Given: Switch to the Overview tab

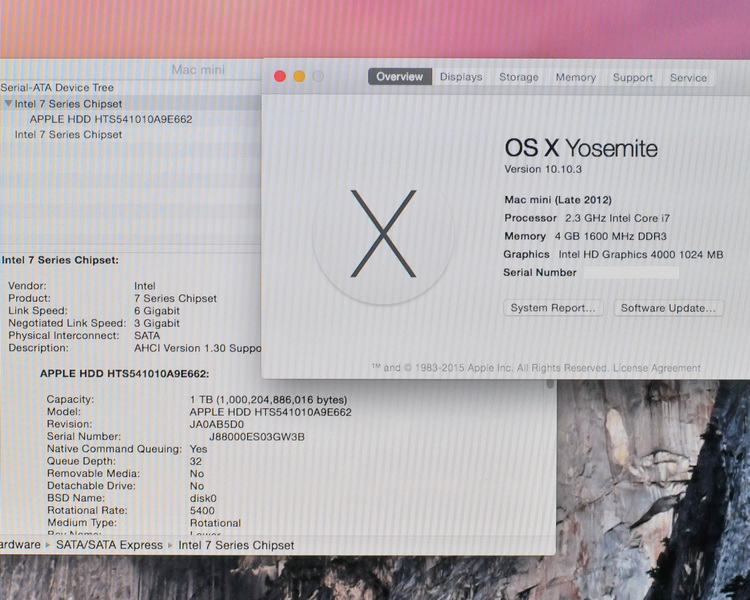Looking at the screenshot, I should click(399, 77).
